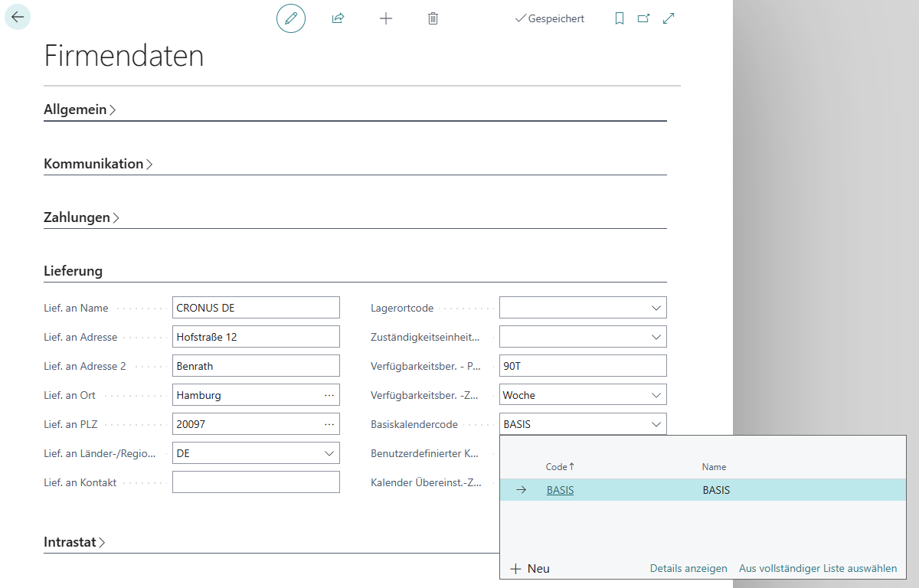Open the share icon menu
919x588 pixels.
pyautogui.click(x=338, y=18)
